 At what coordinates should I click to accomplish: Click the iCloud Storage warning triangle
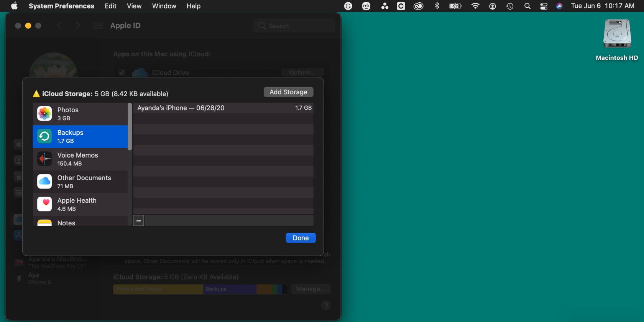point(36,94)
